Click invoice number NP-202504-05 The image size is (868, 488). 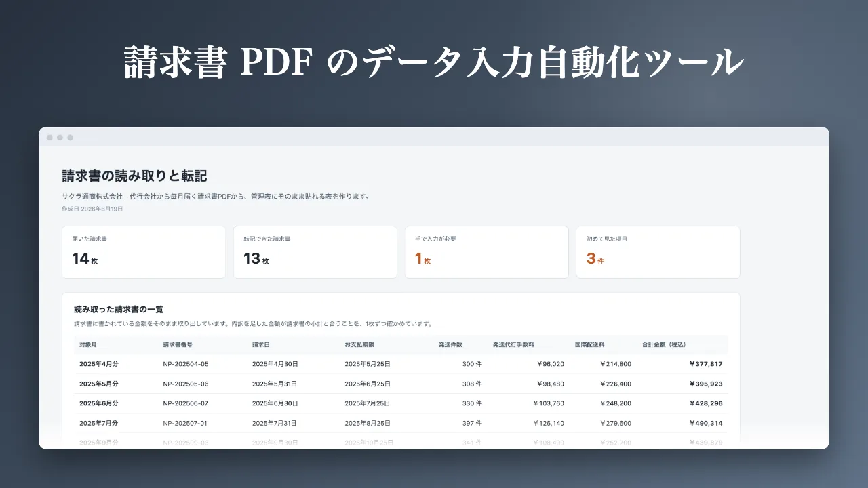[186, 364]
